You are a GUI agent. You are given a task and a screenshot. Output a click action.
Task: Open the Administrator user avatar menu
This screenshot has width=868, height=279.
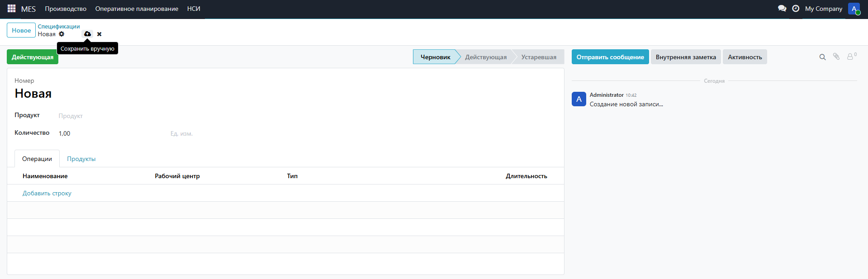(x=854, y=9)
